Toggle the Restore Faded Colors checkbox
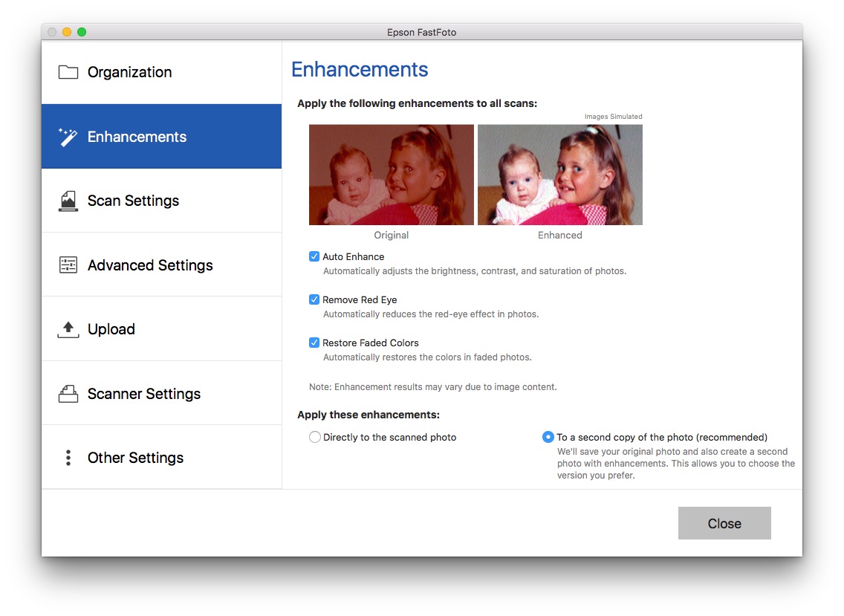 [x=314, y=343]
